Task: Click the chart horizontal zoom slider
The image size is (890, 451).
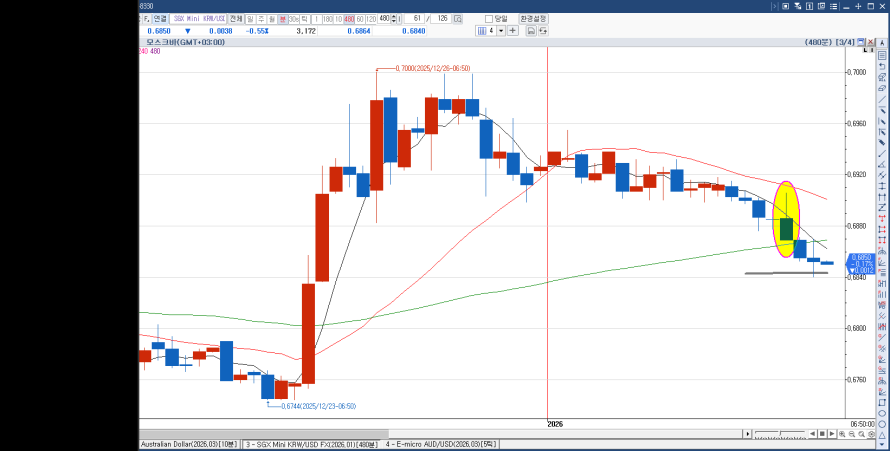Action: pos(780,434)
